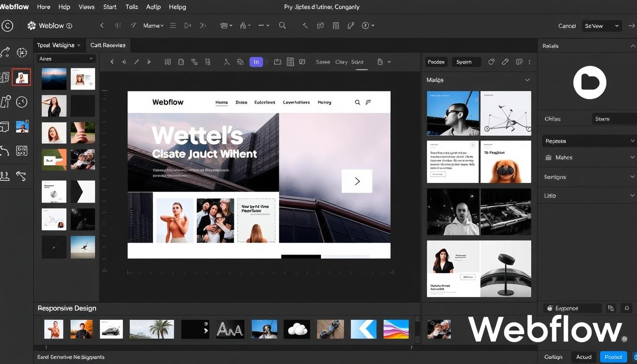Click the white next-arrow button on canvas

357,181
